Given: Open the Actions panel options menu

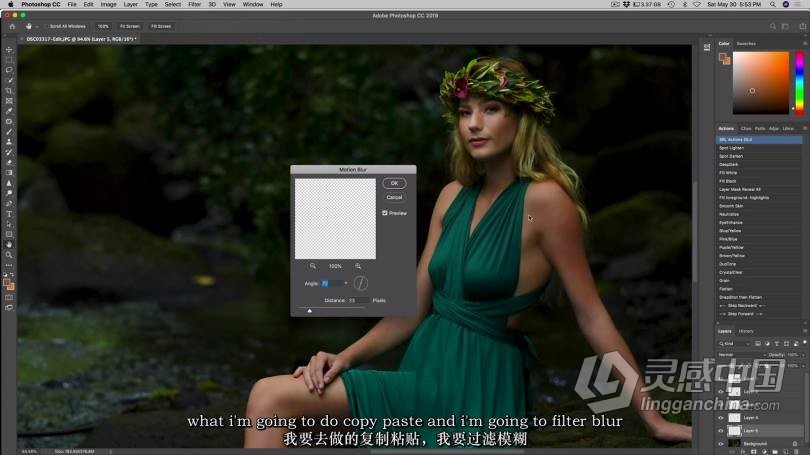Looking at the screenshot, I should point(804,128).
